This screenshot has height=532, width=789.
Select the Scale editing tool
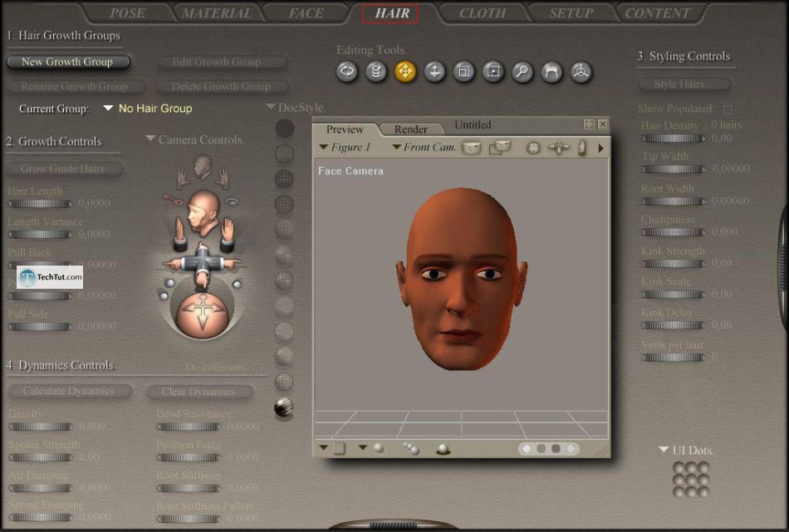click(463, 71)
